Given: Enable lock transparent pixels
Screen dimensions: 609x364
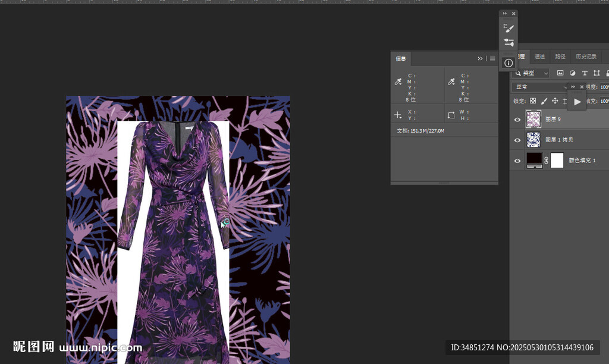Looking at the screenshot, I should [x=533, y=101].
